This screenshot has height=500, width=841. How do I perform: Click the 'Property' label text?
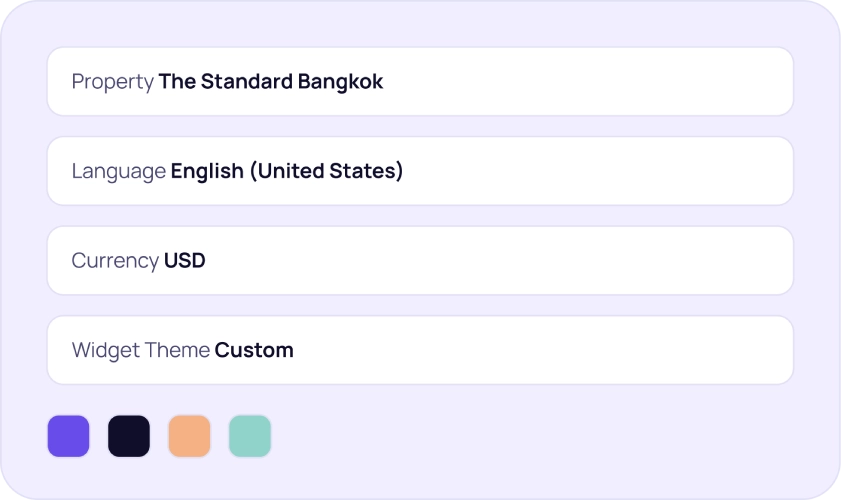[x=113, y=83]
